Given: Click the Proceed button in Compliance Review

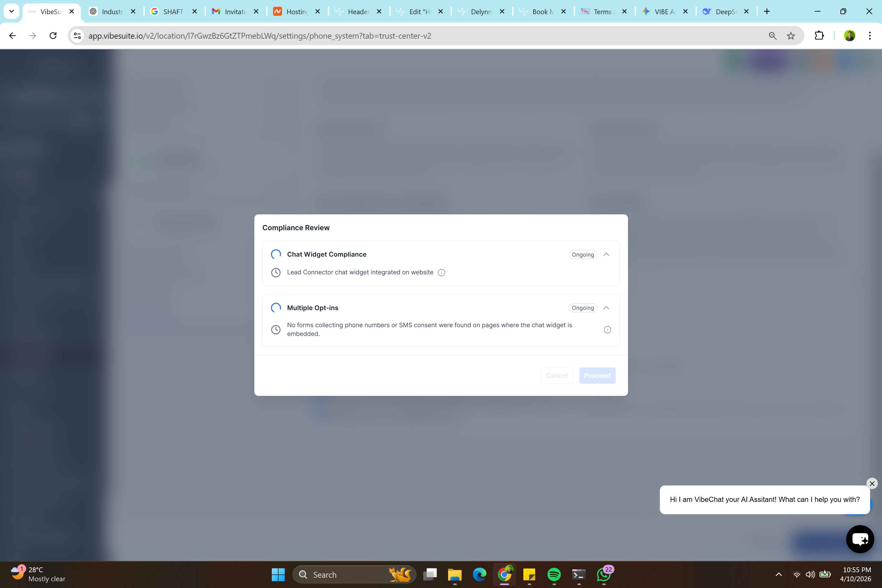Looking at the screenshot, I should [597, 375].
